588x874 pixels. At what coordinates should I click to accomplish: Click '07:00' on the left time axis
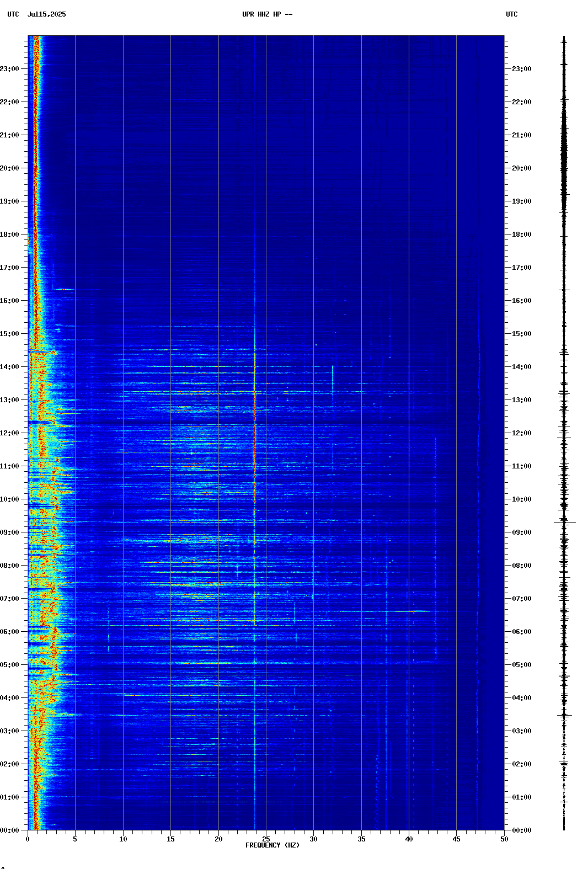(x=9, y=599)
